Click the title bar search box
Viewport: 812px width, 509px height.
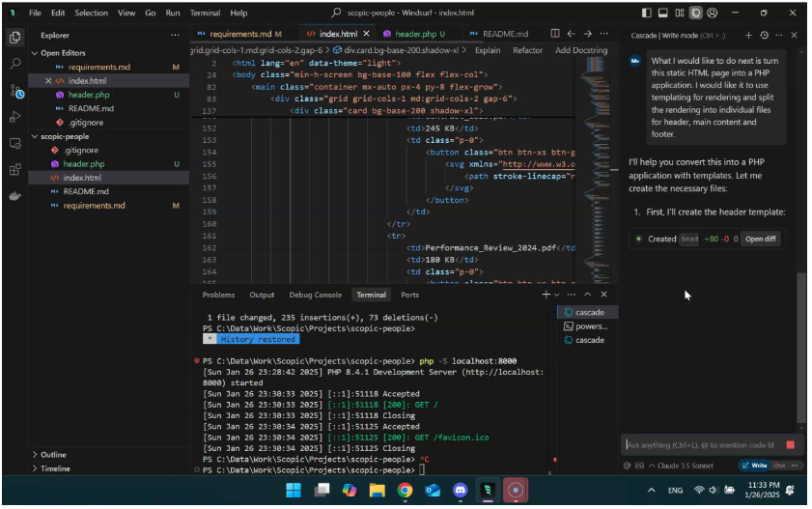(x=403, y=13)
